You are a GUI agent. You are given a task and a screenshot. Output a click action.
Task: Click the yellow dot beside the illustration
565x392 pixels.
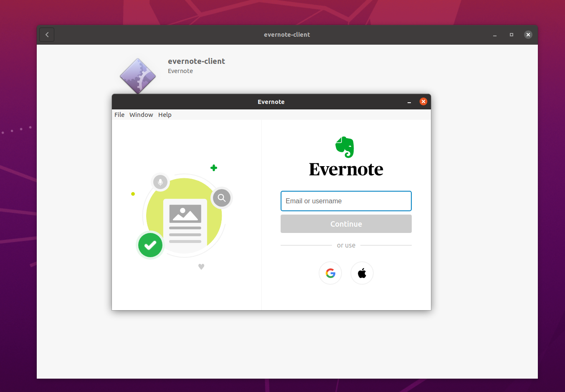click(x=133, y=194)
